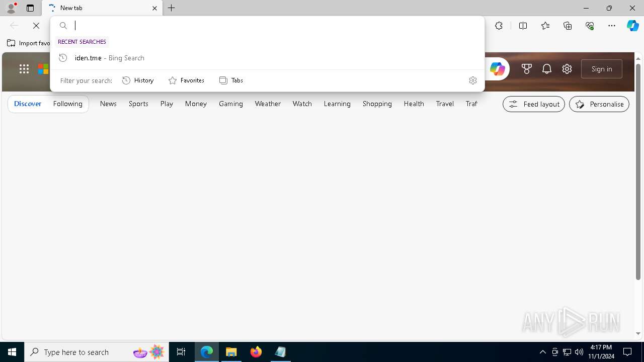Open the Shopping category
The height and width of the screenshot is (362, 644).
tap(377, 104)
